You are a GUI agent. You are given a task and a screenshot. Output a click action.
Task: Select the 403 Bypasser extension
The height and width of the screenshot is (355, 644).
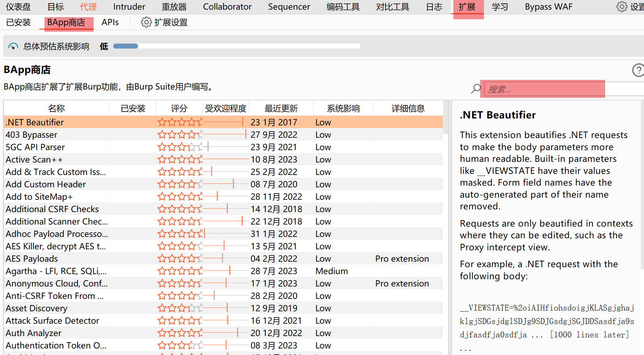pos(223,135)
